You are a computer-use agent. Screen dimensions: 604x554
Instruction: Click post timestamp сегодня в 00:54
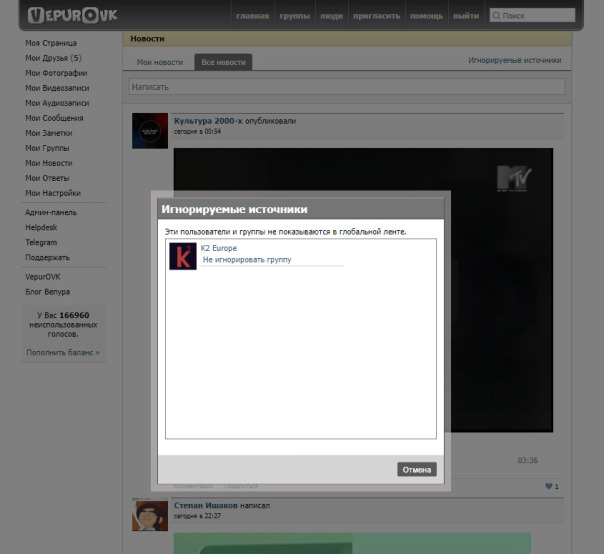tap(197, 131)
